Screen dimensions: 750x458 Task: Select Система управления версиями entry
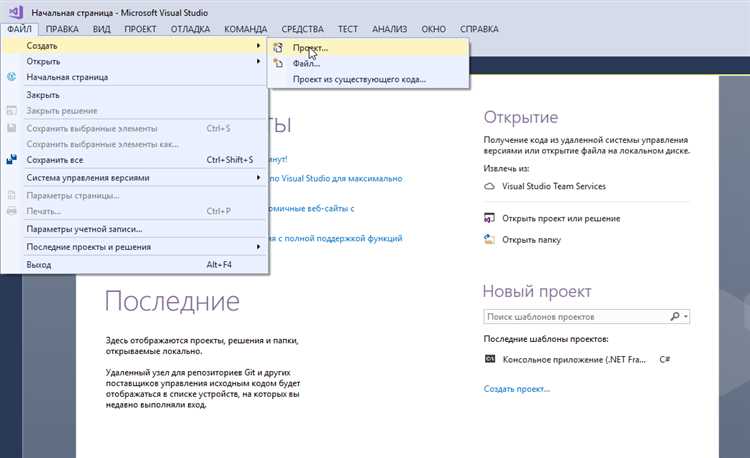click(x=134, y=177)
